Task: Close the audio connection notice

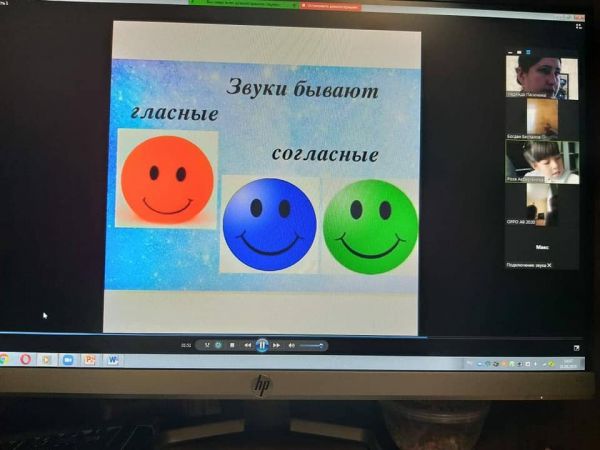Action: click(x=549, y=264)
